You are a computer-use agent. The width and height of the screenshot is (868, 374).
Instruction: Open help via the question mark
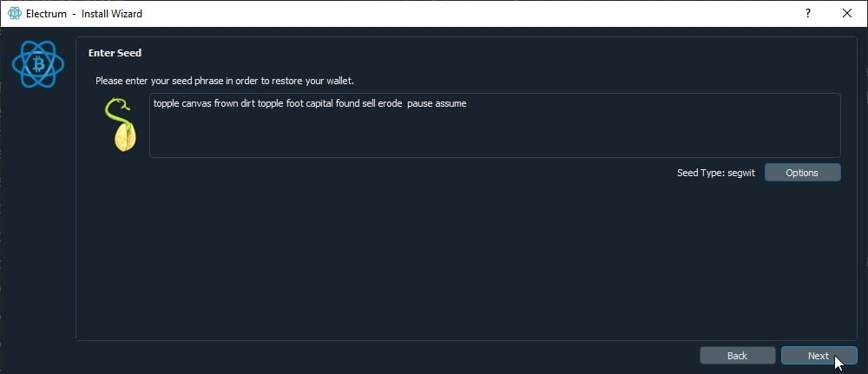tap(807, 13)
